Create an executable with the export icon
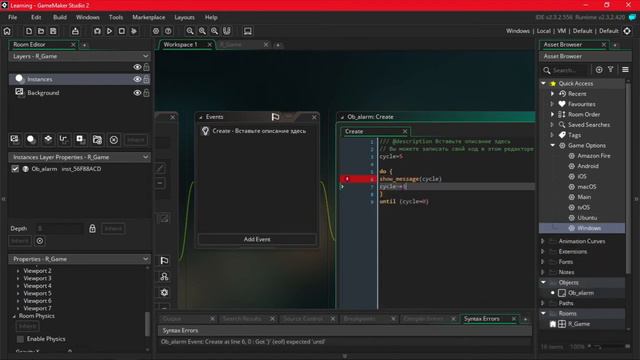The height and width of the screenshot is (360, 640). coord(76,31)
